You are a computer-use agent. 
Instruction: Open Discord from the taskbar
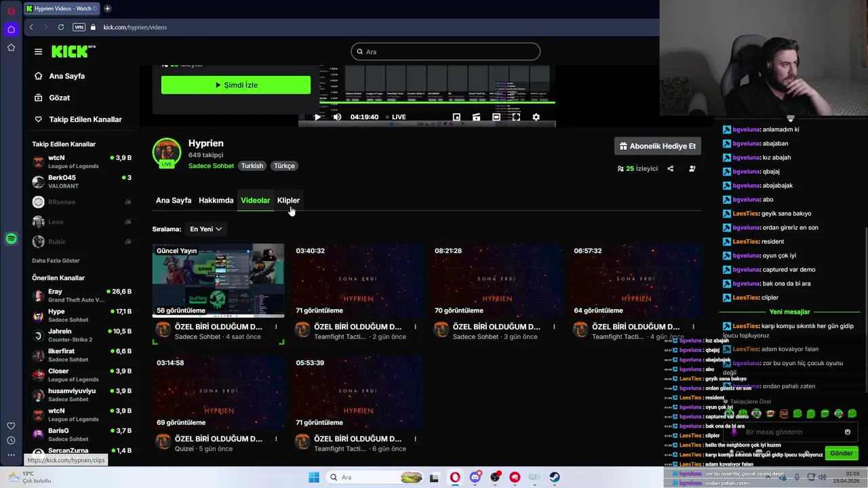tap(475, 477)
